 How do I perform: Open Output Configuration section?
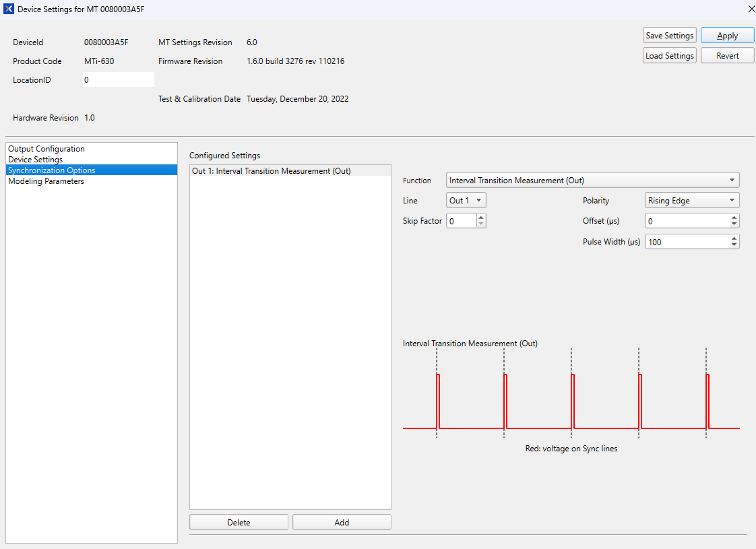92,149
